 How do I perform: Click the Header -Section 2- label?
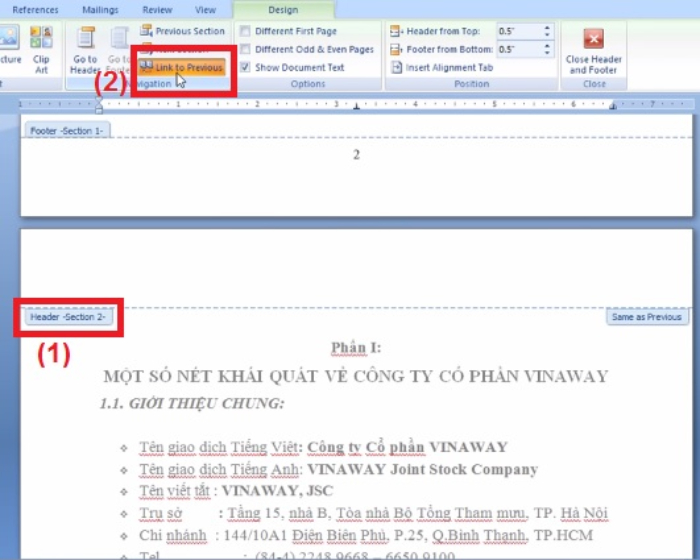pos(68,317)
